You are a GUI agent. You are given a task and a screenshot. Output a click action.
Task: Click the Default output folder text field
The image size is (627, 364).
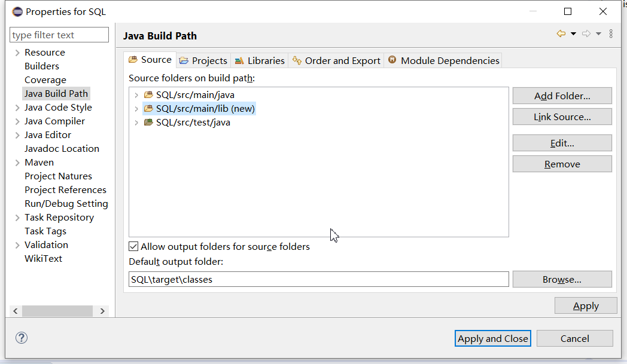(x=317, y=279)
